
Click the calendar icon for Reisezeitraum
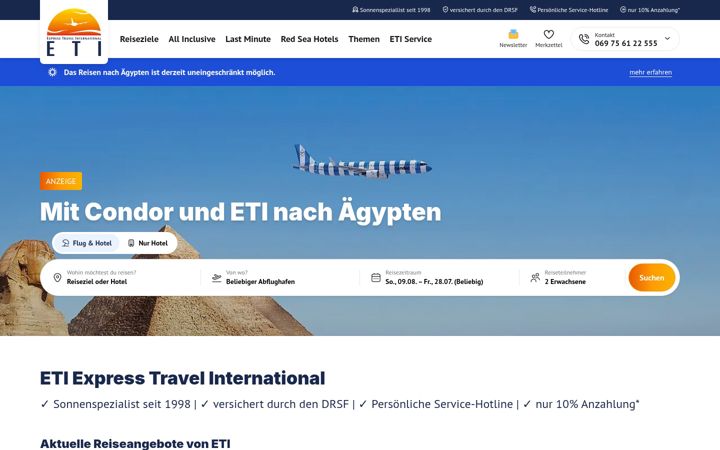point(376,277)
